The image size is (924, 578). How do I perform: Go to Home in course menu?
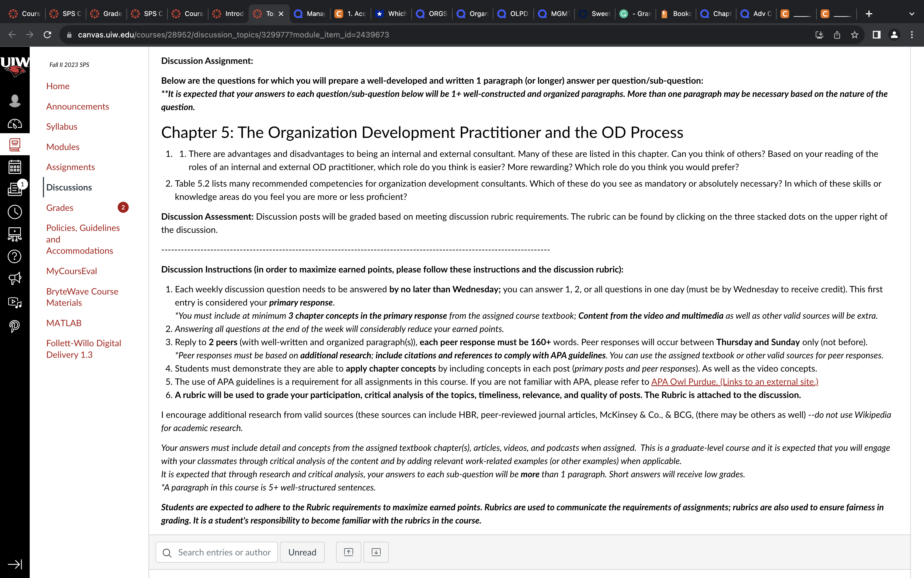pyautogui.click(x=58, y=86)
